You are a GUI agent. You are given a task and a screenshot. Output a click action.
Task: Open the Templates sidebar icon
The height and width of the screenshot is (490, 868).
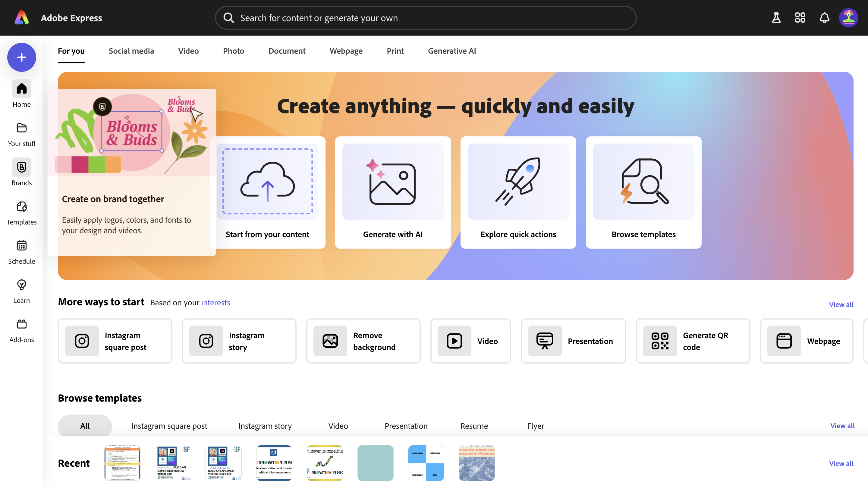[x=22, y=207]
